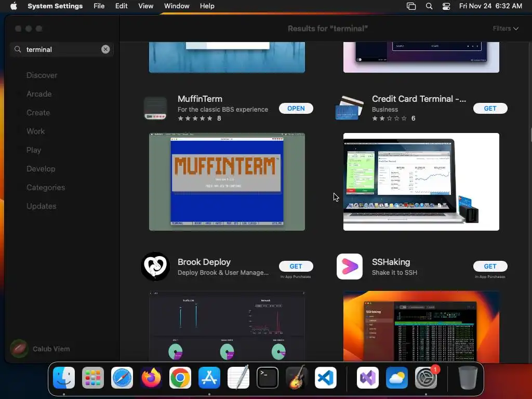Clear the terminal search text

tap(105, 49)
